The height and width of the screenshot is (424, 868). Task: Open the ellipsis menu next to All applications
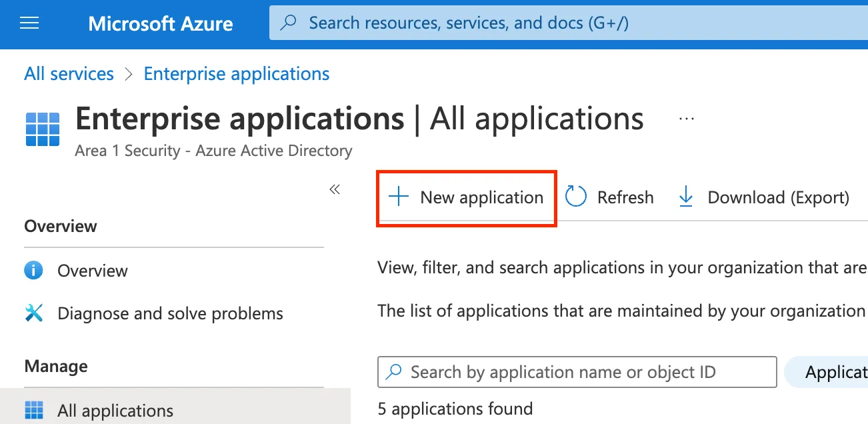point(686,118)
